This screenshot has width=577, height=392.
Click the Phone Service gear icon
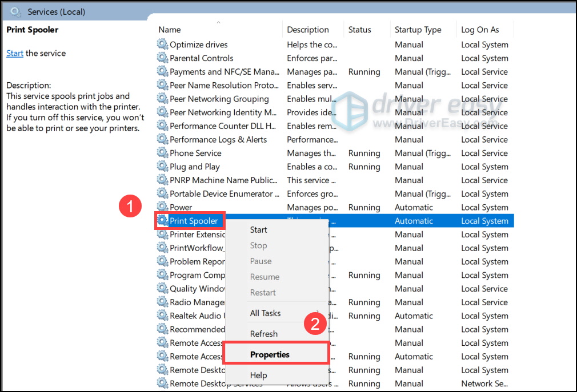click(162, 153)
